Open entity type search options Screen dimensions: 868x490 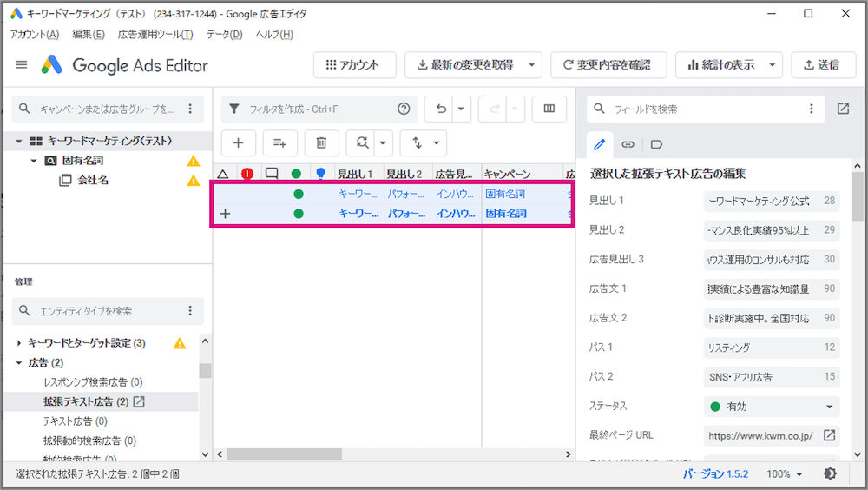pos(190,310)
